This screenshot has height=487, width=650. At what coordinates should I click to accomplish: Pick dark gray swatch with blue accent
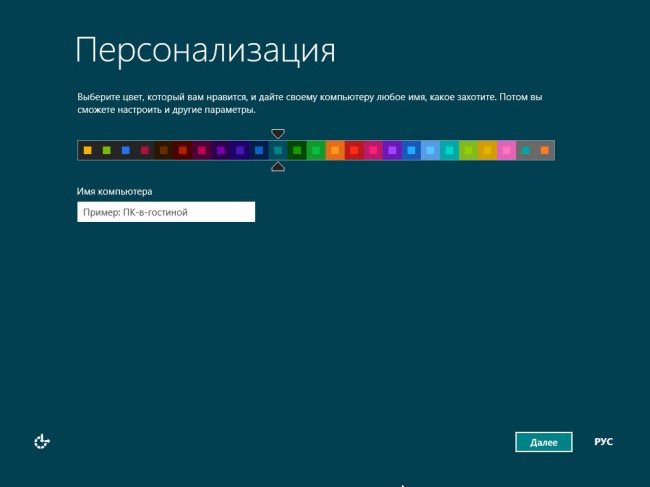click(x=126, y=150)
